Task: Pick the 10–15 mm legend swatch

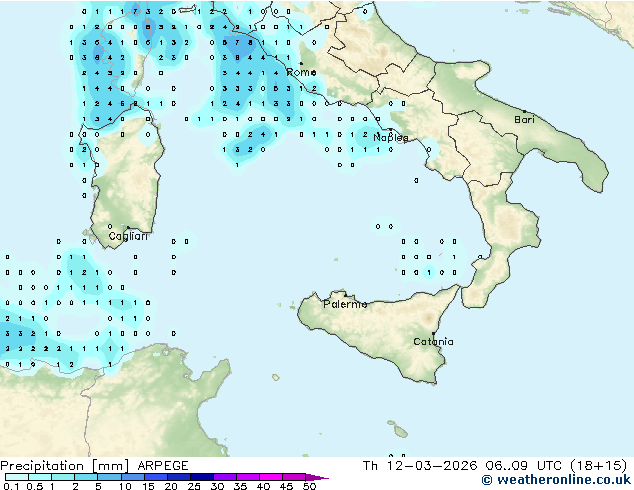Action: [132, 477]
